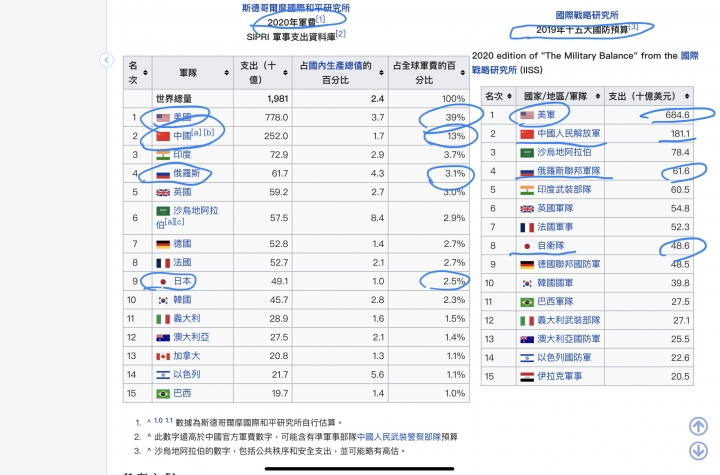Click the Iraq flag beside 伊拉克軍事
Screen dimensions: 720x475
pos(527,377)
